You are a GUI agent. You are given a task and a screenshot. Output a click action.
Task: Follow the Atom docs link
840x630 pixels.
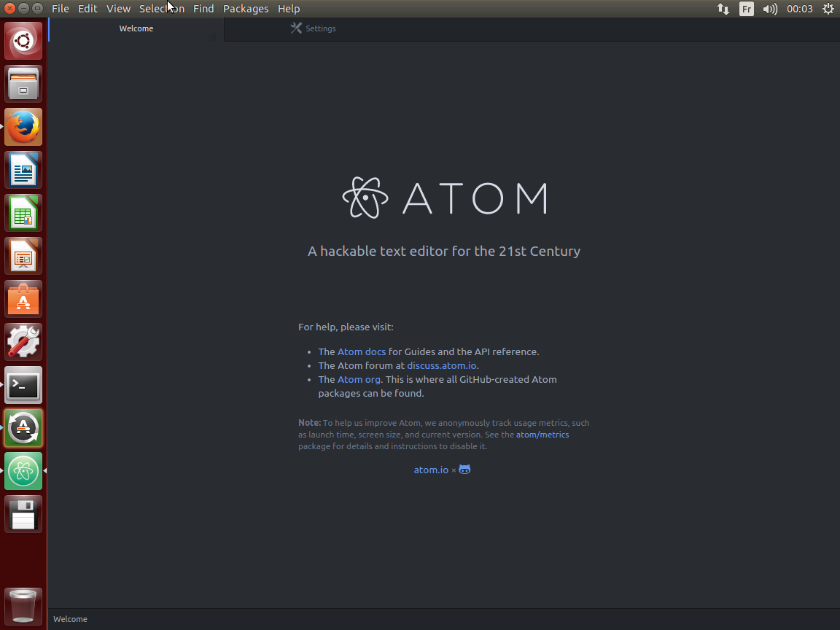pyautogui.click(x=362, y=352)
